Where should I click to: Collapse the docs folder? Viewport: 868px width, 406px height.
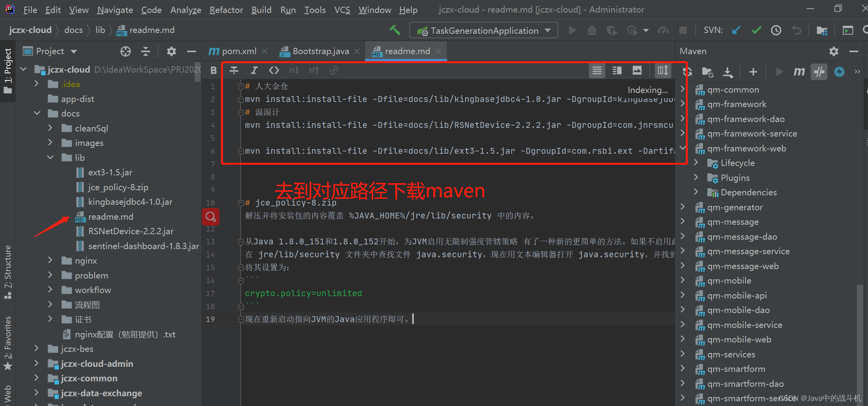pos(37,113)
